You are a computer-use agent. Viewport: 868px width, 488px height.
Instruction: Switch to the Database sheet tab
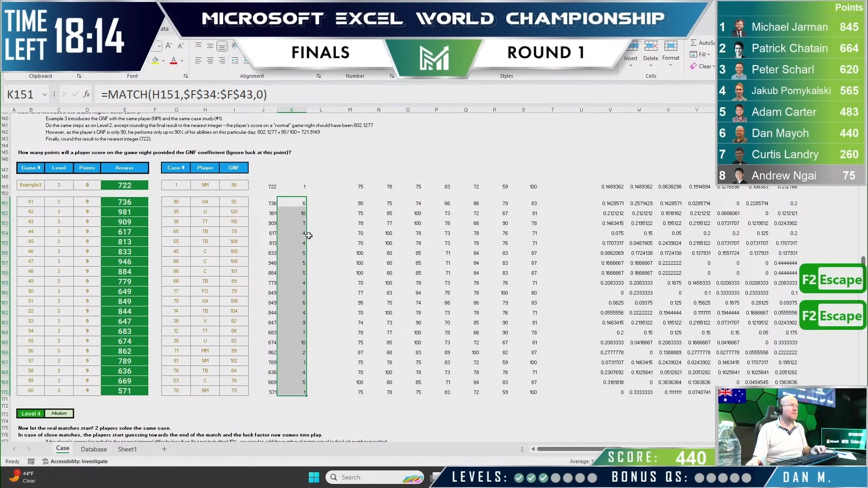pyautogui.click(x=94, y=449)
